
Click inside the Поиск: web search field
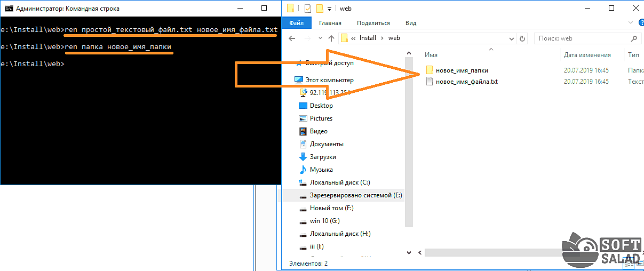(x=582, y=38)
